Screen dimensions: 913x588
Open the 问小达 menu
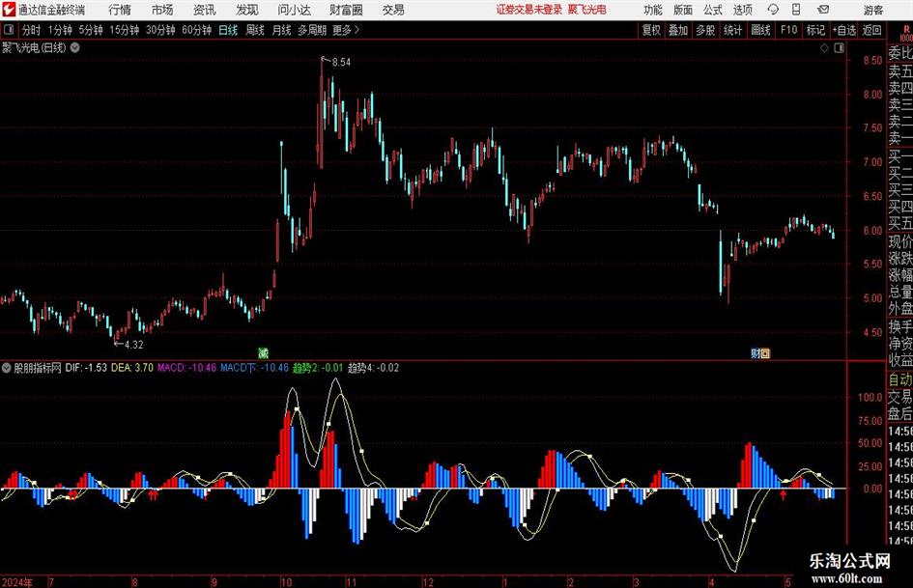tap(294, 10)
